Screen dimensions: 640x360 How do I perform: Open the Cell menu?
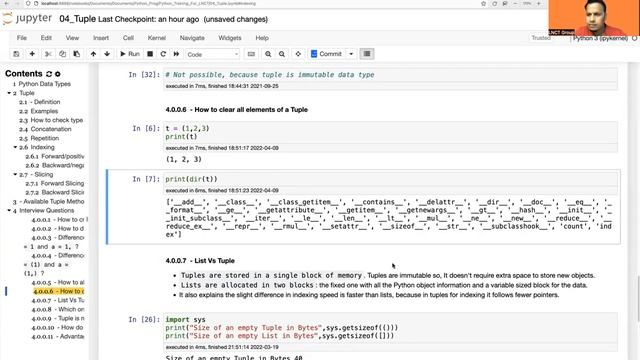click(x=128, y=38)
